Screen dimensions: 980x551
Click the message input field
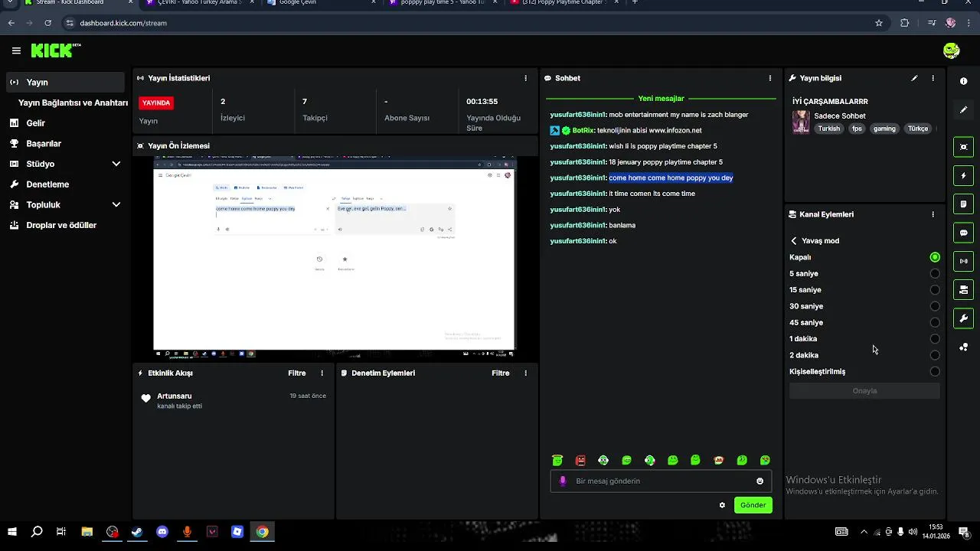pos(660,481)
